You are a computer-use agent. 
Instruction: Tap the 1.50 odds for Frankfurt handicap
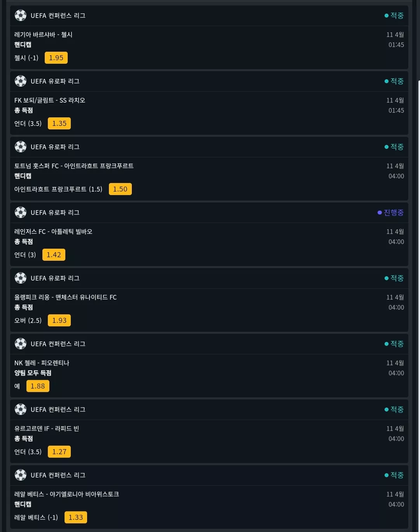(x=120, y=189)
